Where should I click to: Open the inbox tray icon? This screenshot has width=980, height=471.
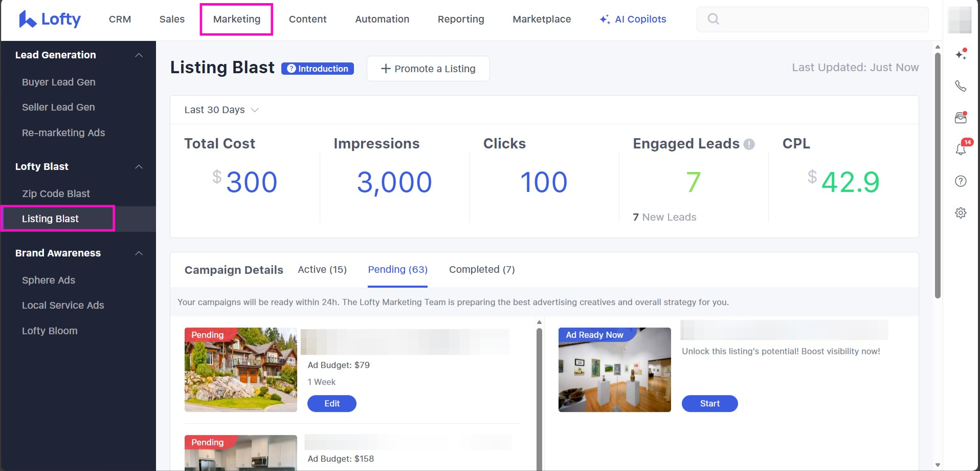961,118
